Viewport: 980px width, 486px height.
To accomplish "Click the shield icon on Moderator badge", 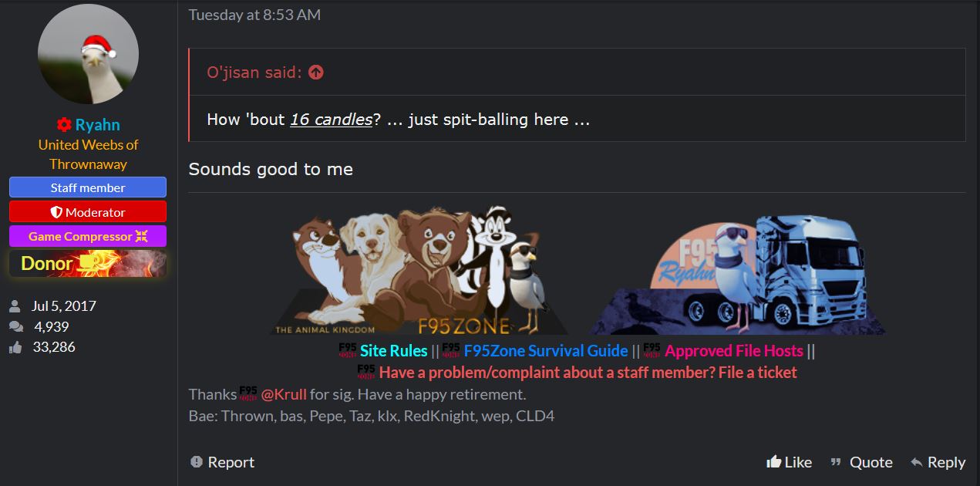I will pos(56,212).
